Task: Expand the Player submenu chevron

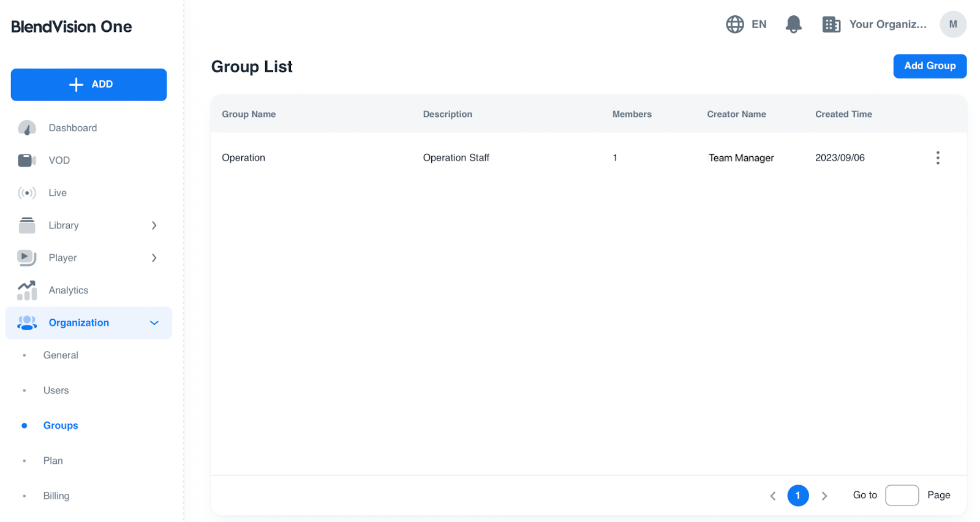Action: click(154, 258)
